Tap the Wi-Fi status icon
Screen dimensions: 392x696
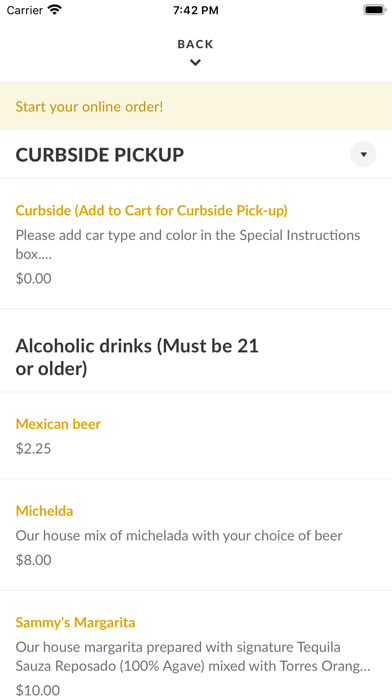click(55, 10)
